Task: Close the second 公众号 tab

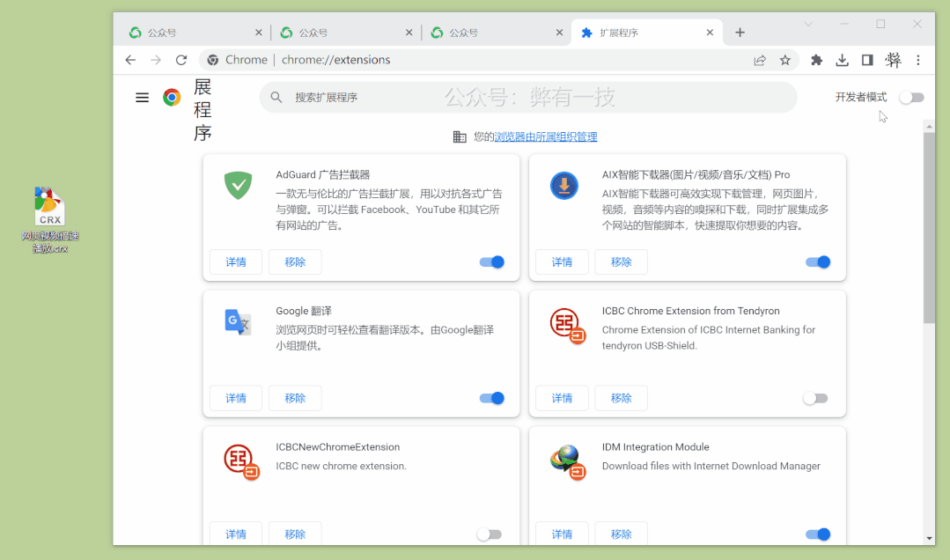Action: 409,33
